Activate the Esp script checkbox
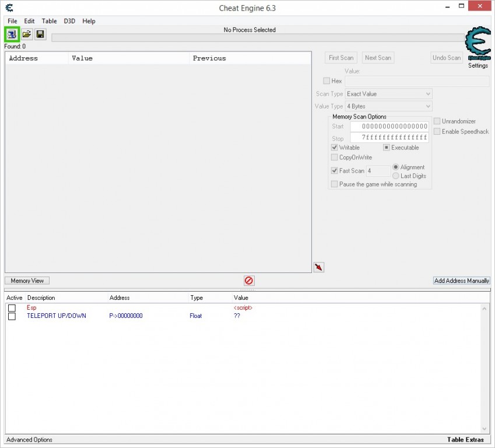This screenshot has width=495, height=448. point(12,308)
